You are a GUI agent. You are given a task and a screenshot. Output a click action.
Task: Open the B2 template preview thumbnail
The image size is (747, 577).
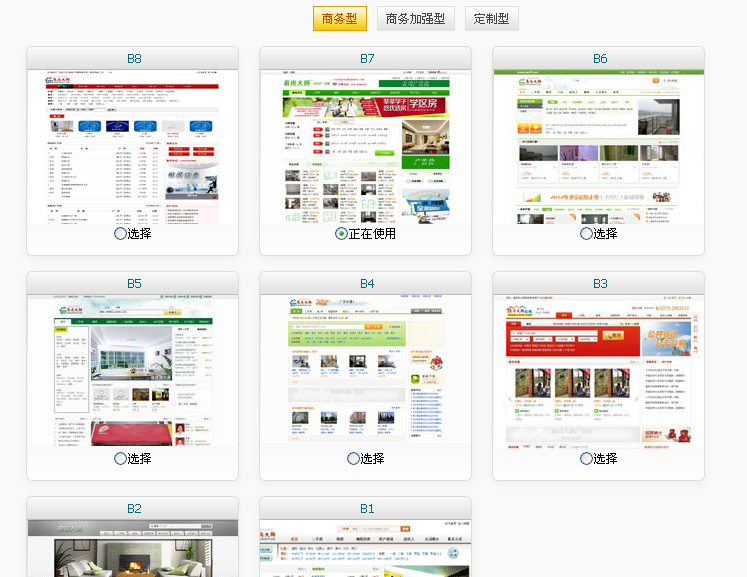[x=132, y=548]
